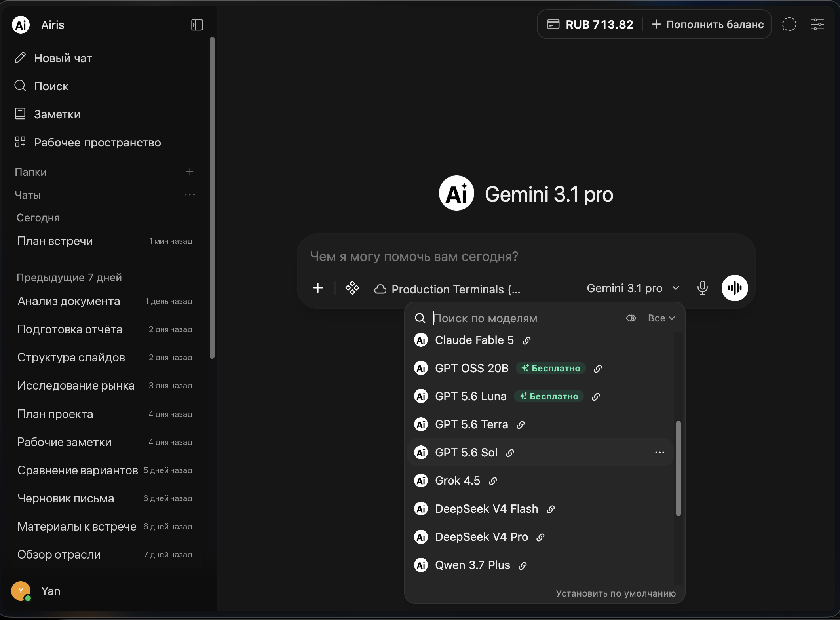Viewport: 840px width, 620px height.
Task: Open the Все filter dropdown
Action: click(x=661, y=318)
